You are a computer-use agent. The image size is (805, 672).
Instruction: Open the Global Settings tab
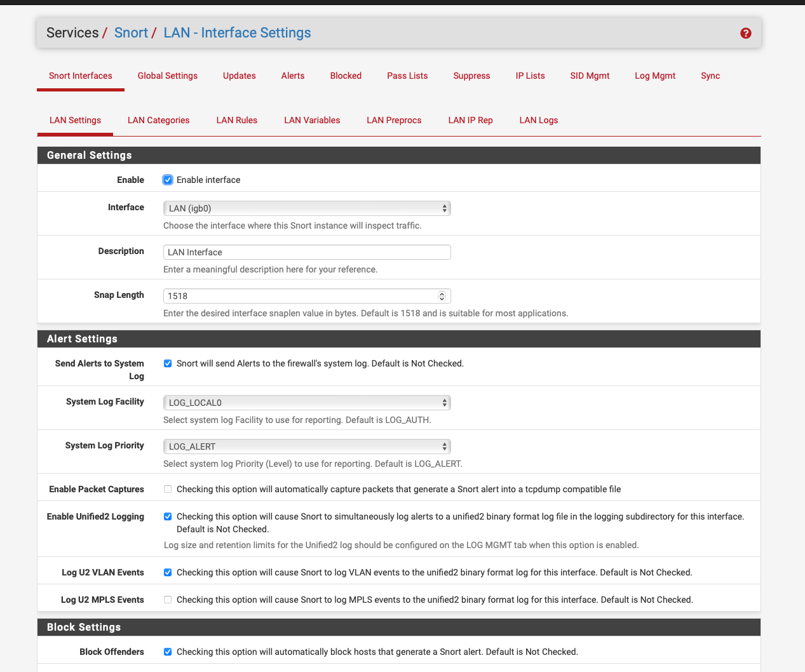pyautogui.click(x=168, y=76)
